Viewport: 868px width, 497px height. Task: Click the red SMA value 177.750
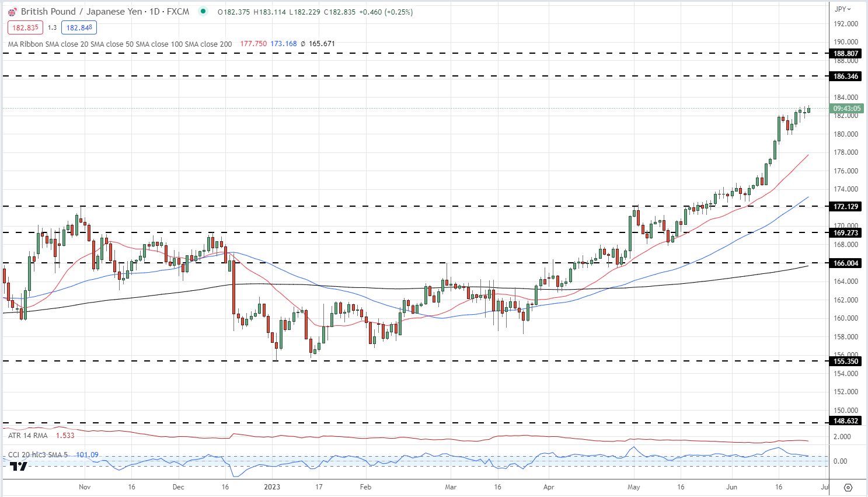click(253, 44)
